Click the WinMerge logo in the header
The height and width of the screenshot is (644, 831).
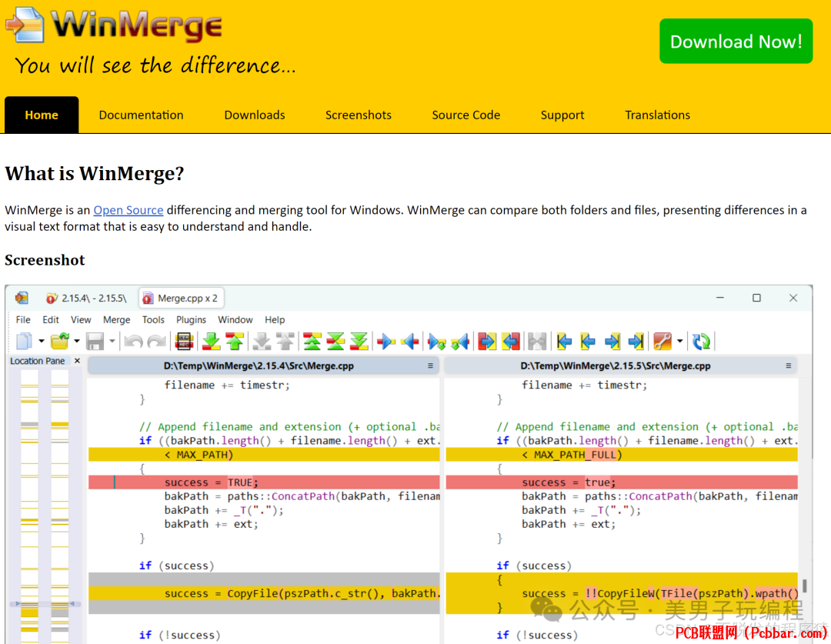pyautogui.click(x=115, y=25)
